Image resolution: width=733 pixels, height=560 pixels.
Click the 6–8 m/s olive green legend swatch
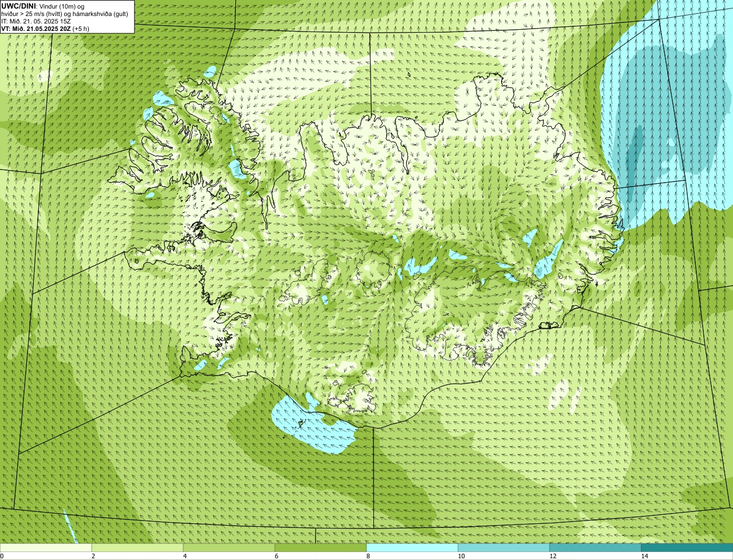(x=321, y=547)
